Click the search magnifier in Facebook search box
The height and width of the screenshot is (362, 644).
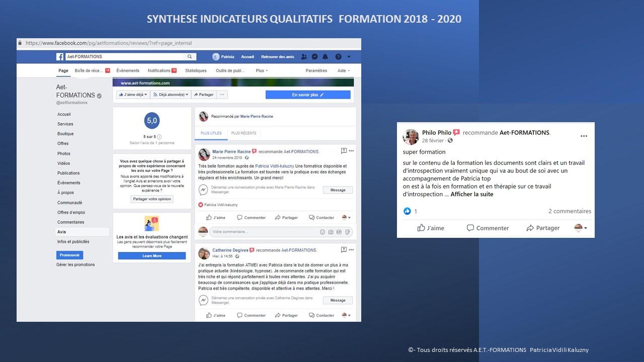coord(190,57)
